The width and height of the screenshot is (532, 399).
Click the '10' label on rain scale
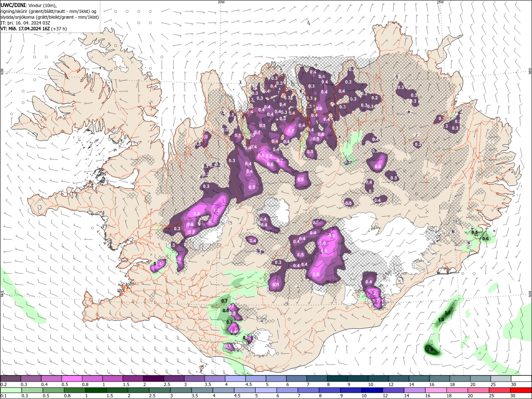[x=364, y=396]
